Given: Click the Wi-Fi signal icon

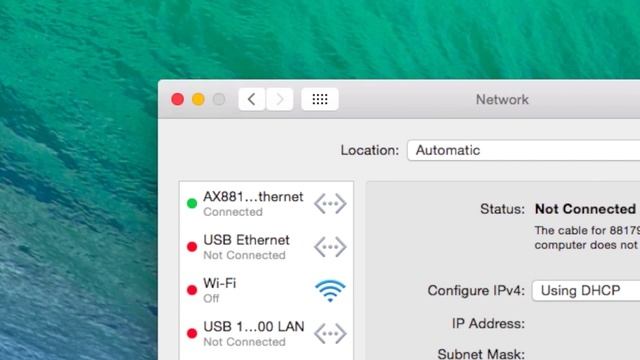Looking at the screenshot, I should click(330, 291).
